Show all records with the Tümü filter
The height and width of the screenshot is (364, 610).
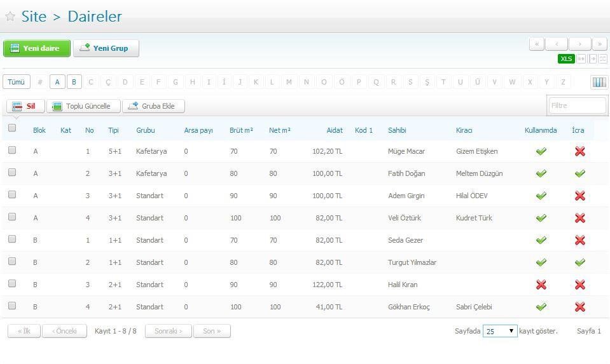point(17,82)
